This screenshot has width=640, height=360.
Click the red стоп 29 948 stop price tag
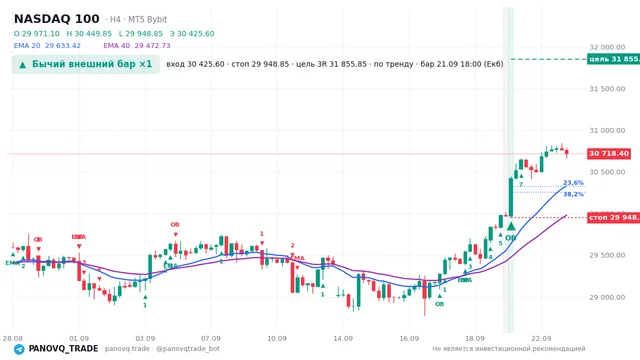point(613,217)
